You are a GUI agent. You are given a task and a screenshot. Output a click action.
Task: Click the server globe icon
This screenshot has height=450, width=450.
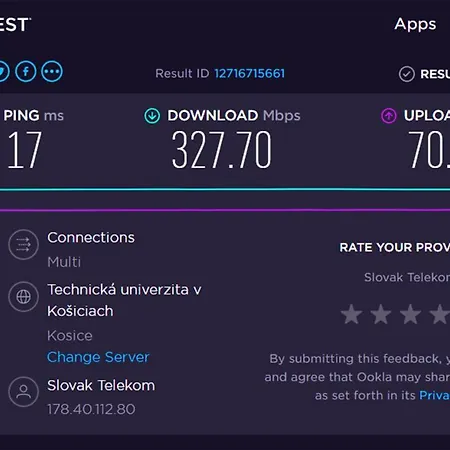pos(23,296)
